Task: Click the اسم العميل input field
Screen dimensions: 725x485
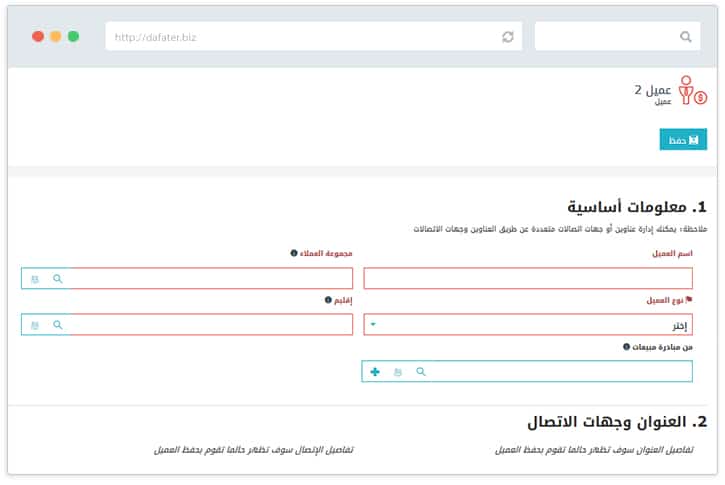Action: click(528, 278)
